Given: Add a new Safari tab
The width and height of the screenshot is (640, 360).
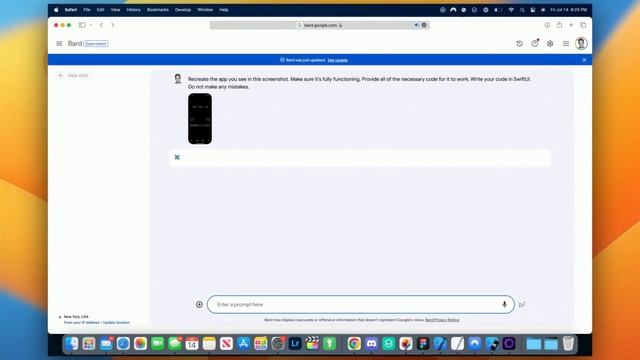Looking at the screenshot, I should [571, 25].
